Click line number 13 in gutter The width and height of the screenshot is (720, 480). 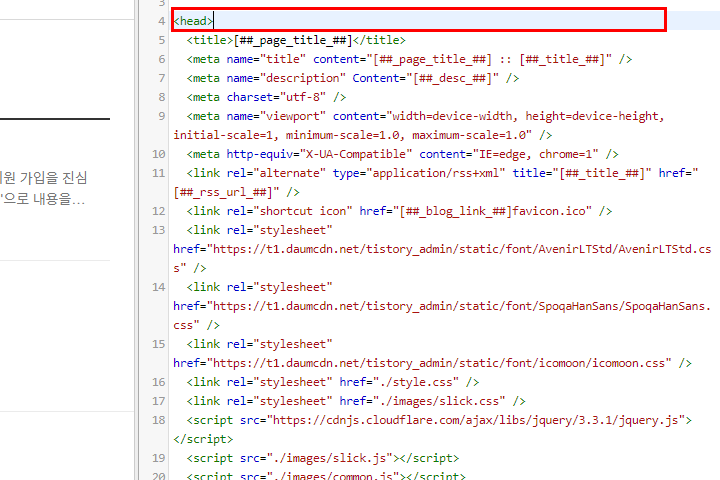click(x=158, y=230)
